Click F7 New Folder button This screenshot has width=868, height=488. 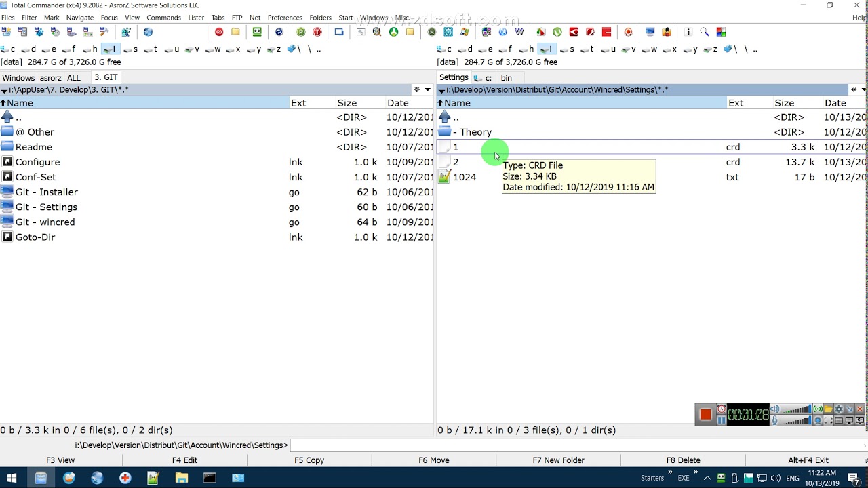point(558,460)
